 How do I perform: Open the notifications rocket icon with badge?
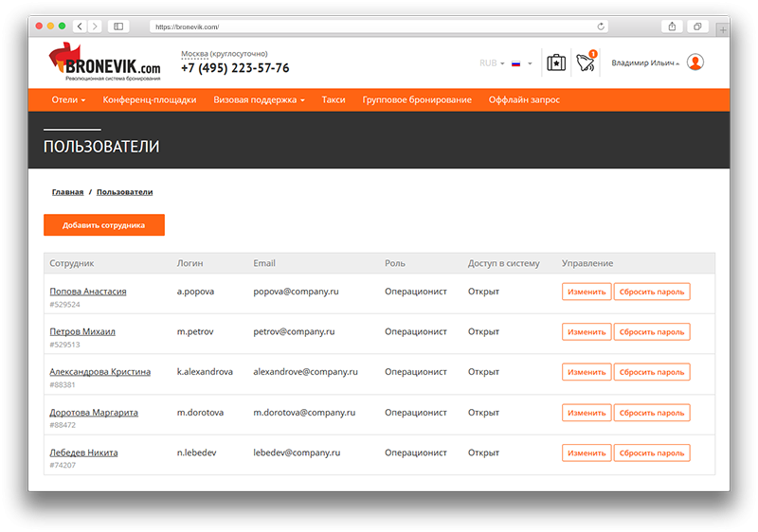(x=587, y=62)
